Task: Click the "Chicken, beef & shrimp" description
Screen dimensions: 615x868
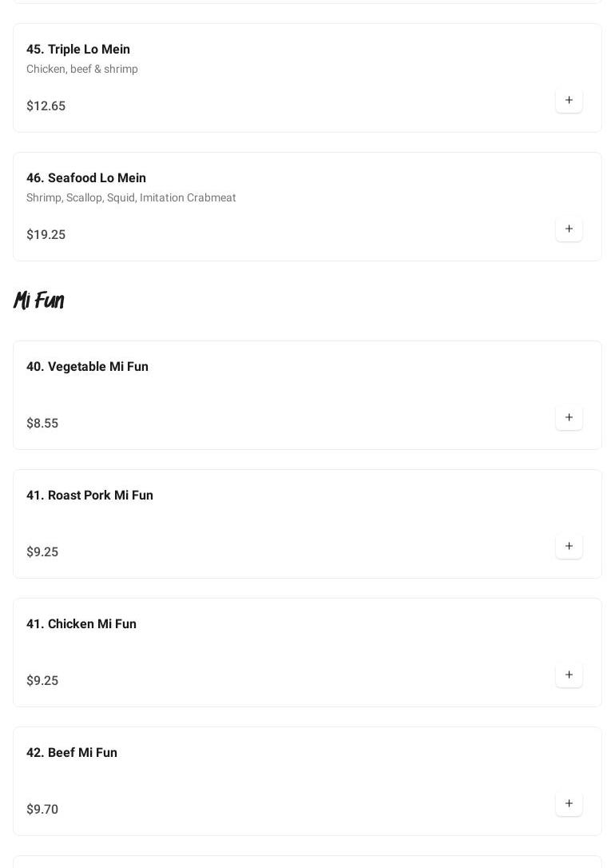Action: click(82, 70)
